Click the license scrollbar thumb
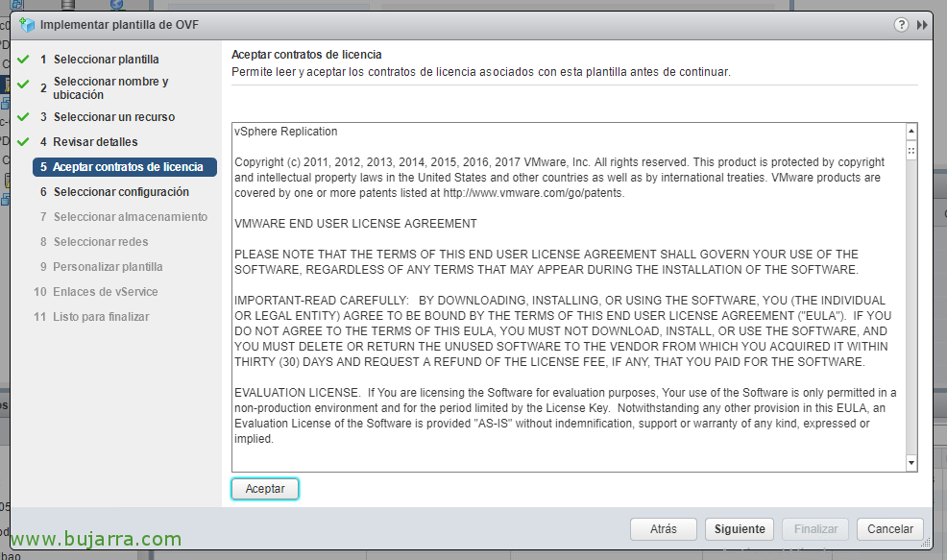Image resolution: width=947 pixels, height=560 pixels. click(x=911, y=150)
